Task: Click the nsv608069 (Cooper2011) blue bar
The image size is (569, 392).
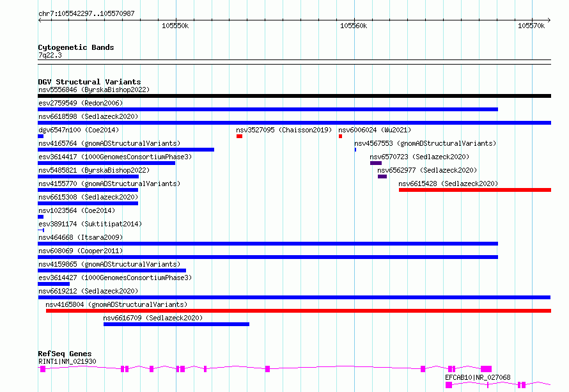Action: click(x=268, y=257)
